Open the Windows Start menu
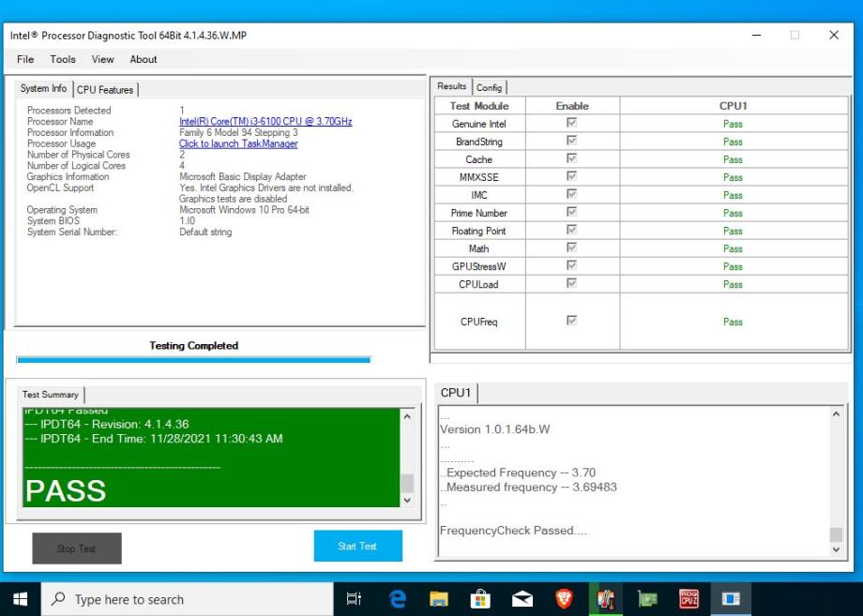Screen dimensions: 863x616 [x=21, y=599]
